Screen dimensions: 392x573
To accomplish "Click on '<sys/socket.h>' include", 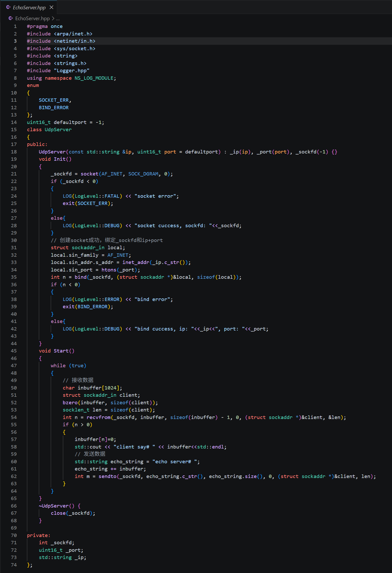I will [75, 49].
